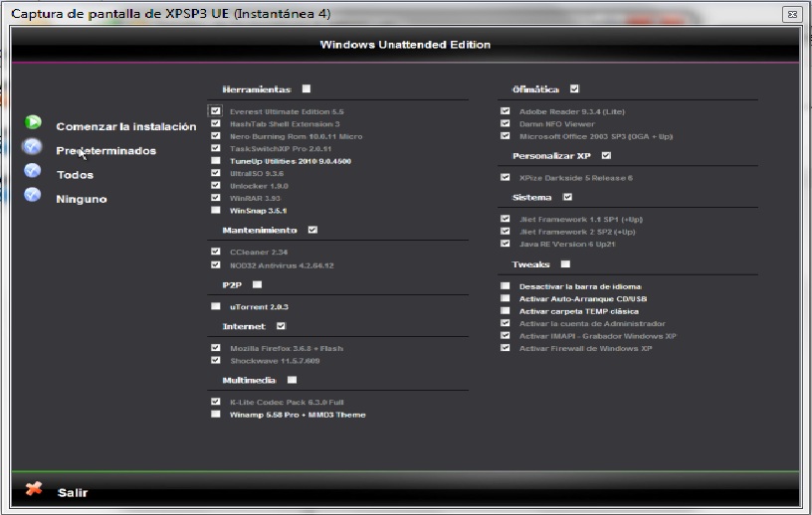Image resolution: width=812 pixels, height=515 pixels.
Task: Check the uTorrent 2.0.3 option
Action: click(x=216, y=307)
